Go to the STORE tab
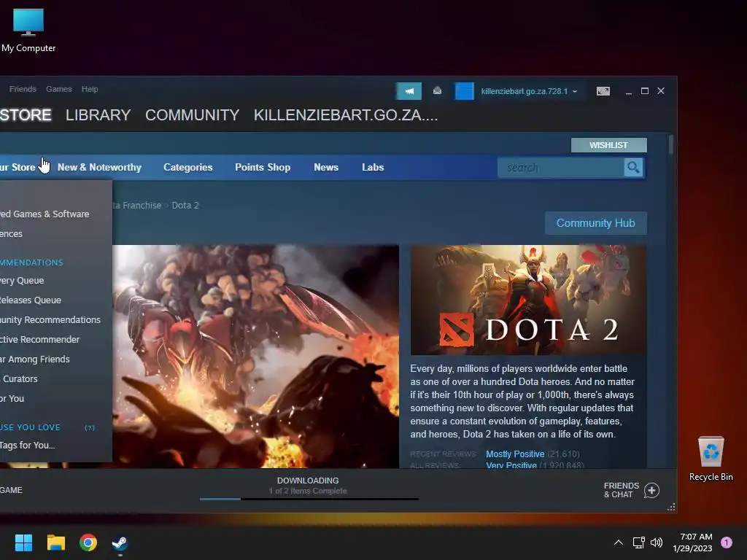 pyautogui.click(x=26, y=114)
